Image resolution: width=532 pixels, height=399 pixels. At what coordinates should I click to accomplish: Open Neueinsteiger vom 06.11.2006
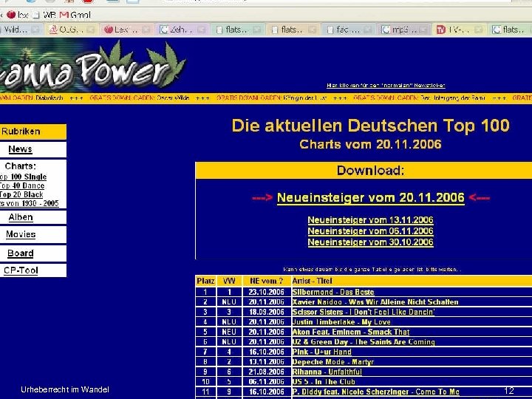click(x=370, y=231)
